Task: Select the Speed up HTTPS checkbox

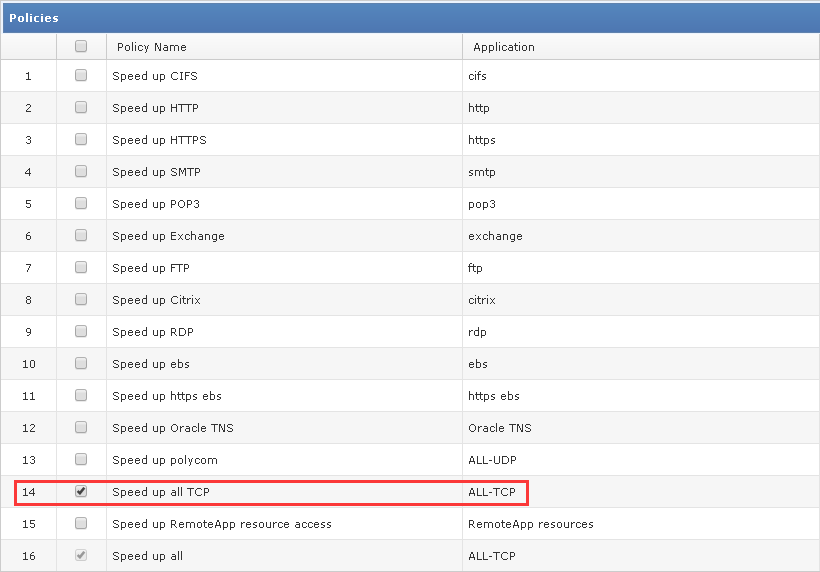Action: coord(81,139)
